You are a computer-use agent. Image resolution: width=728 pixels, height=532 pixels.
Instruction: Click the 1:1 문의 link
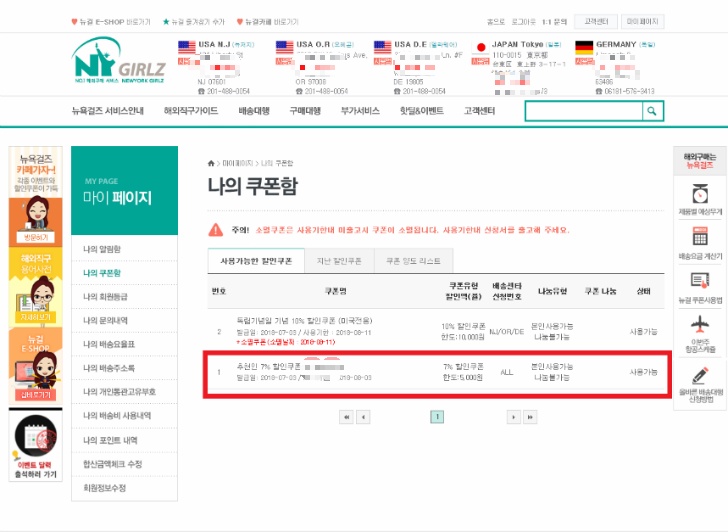554,22
